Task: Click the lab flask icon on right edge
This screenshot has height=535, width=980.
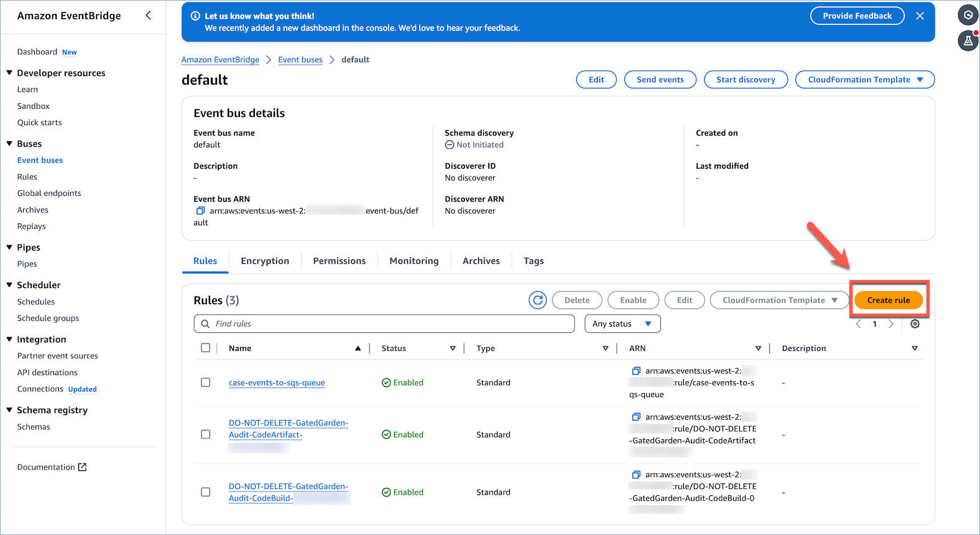Action: pyautogui.click(x=968, y=40)
